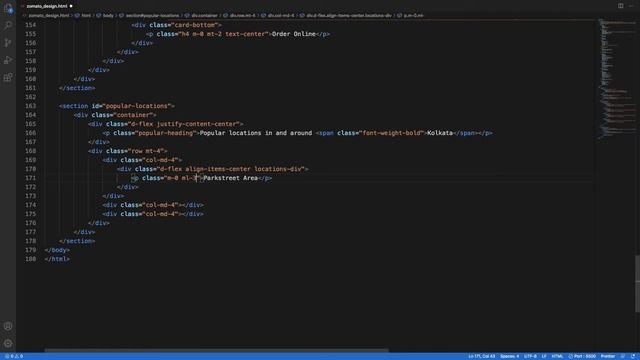Open the Manage gear icon
The image size is (640, 360).
[8, 343]
